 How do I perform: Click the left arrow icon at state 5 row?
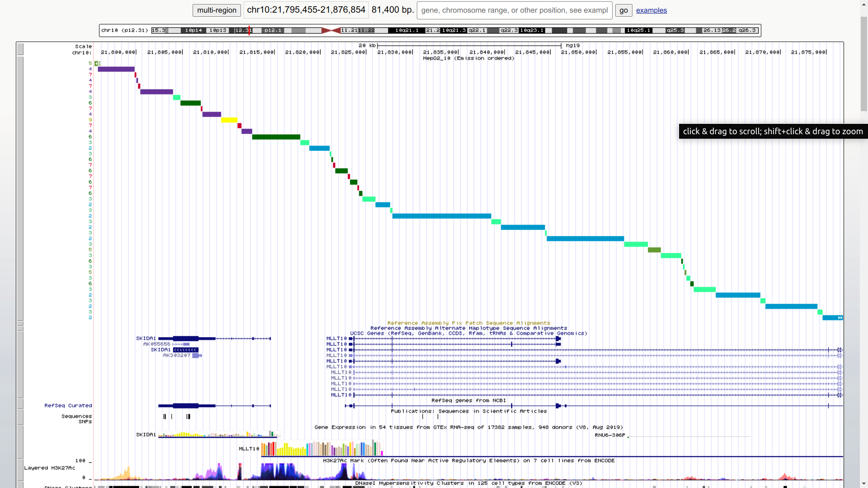[x=97, y=63]
